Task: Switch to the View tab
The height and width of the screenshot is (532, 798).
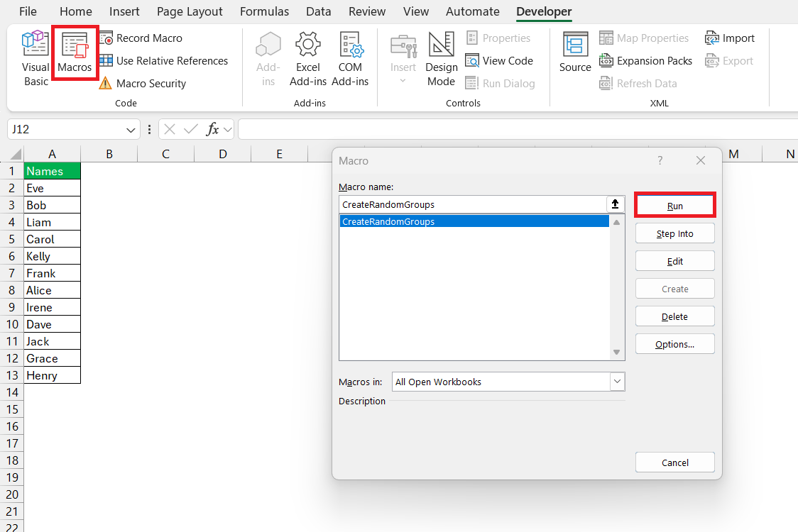Action: (416, 11)
